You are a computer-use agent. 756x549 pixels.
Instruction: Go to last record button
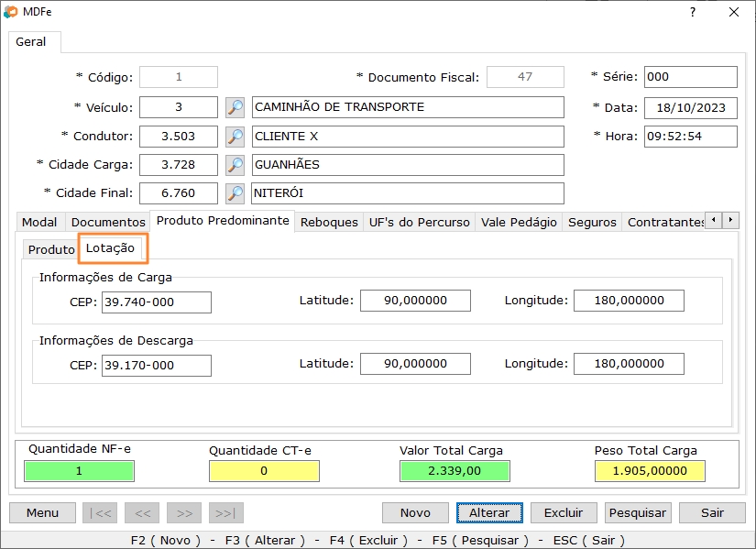click(x=226, y=513)
